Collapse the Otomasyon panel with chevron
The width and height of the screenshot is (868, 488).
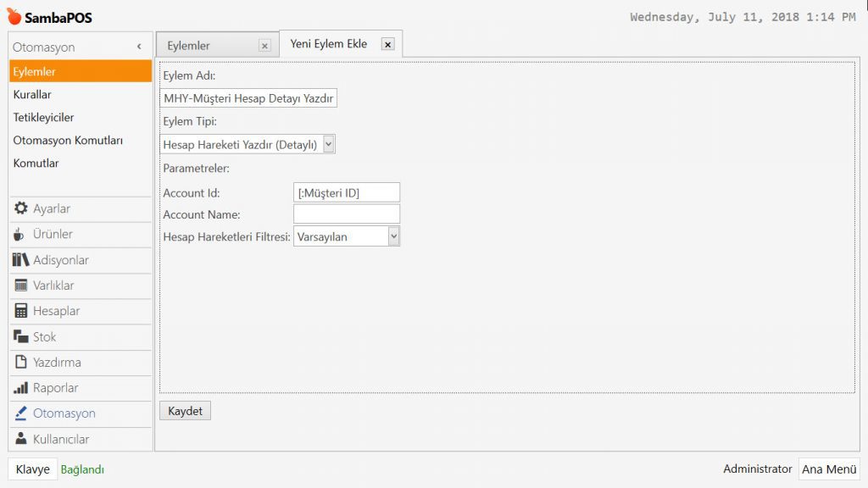click(139, 47)
